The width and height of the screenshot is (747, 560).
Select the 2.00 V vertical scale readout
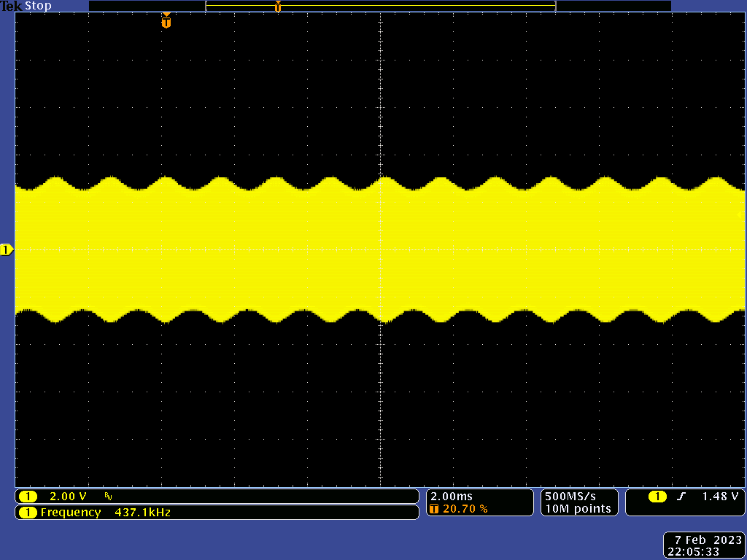pos(68,497)
